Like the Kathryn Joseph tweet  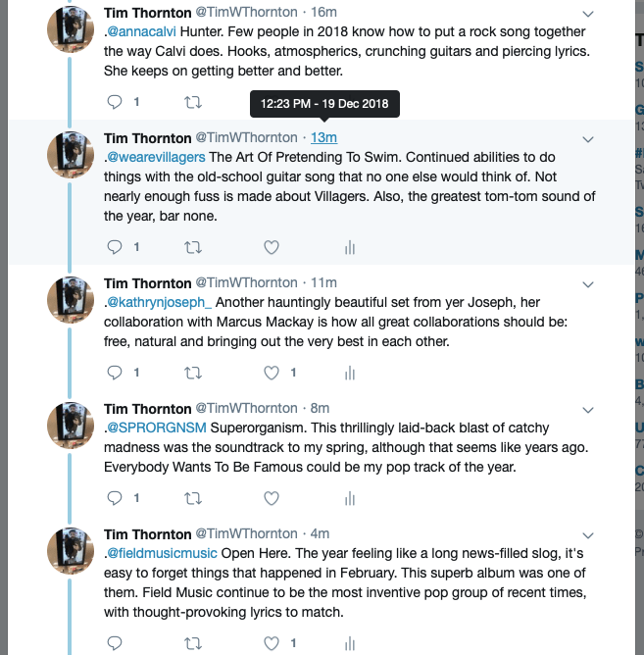(273, 373)
